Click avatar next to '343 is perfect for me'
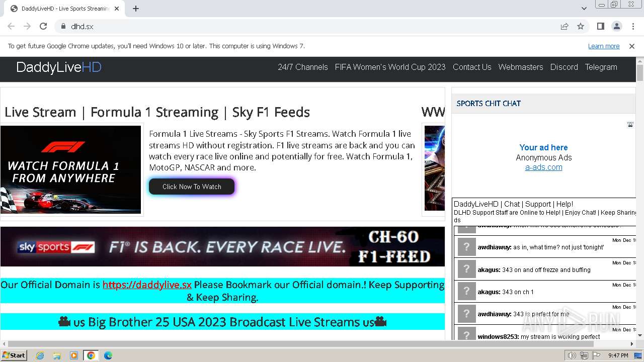Screen dimensions: 644x362 click(466, 314)
